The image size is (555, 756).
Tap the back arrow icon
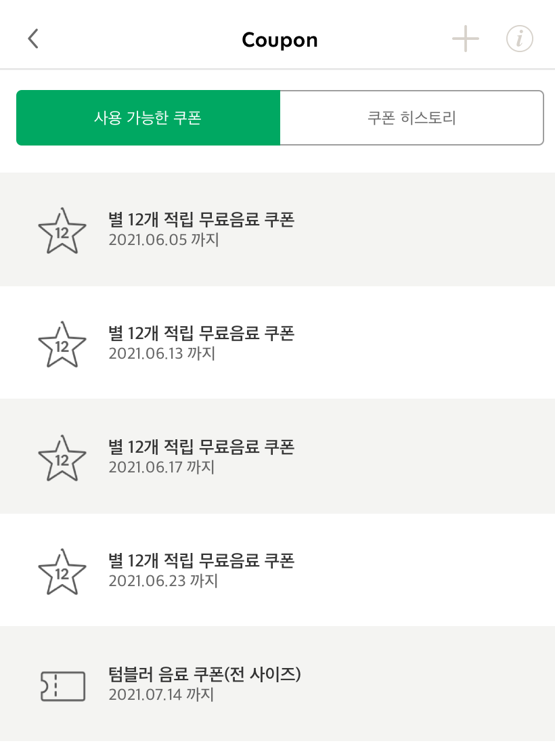[32, 39]
